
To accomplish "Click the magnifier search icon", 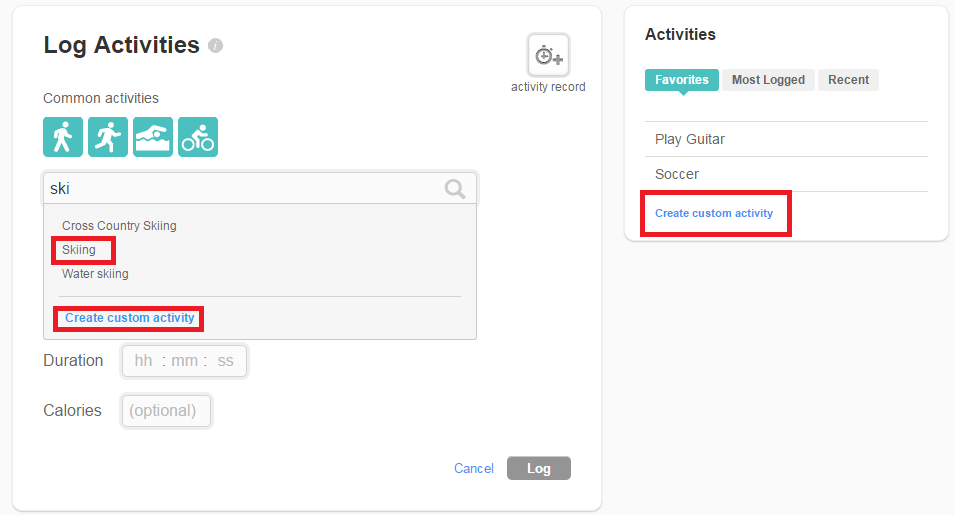I will pyautogui.click(x=455, y=189).
